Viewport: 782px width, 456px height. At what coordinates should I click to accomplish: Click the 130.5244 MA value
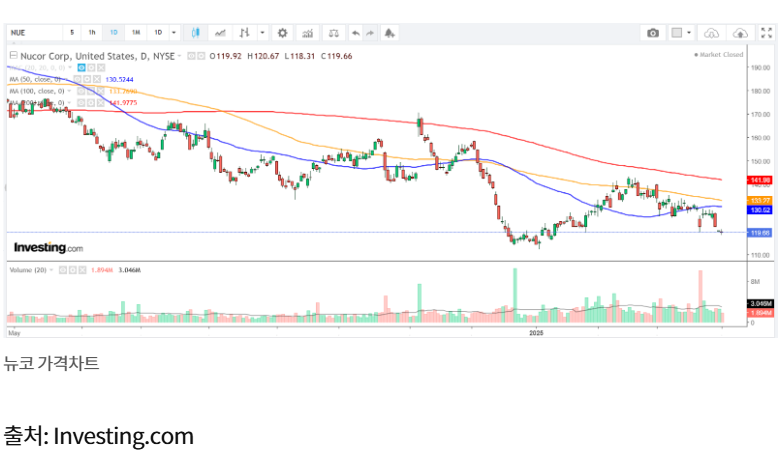coord(120,79)
